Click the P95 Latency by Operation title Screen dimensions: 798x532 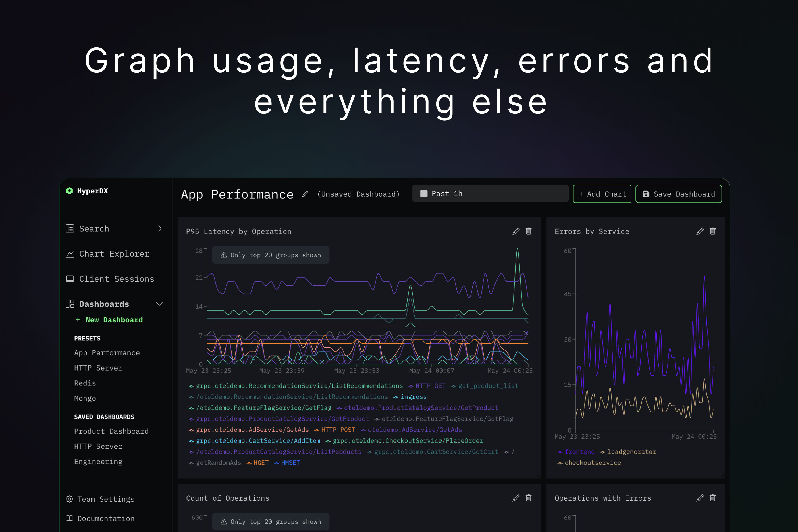click(x=239, y=231)
